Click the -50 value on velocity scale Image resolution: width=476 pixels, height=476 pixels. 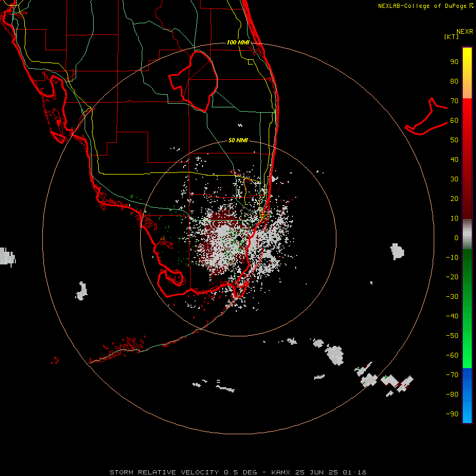pos(452,336)
